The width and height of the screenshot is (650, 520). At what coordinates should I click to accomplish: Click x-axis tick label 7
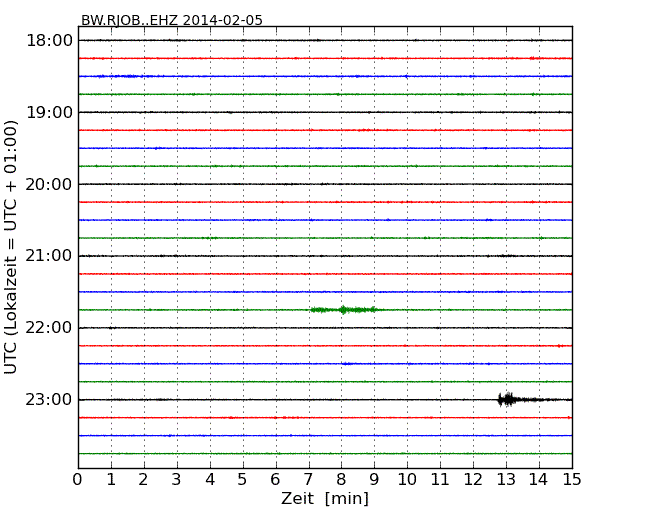pos(308,480)
